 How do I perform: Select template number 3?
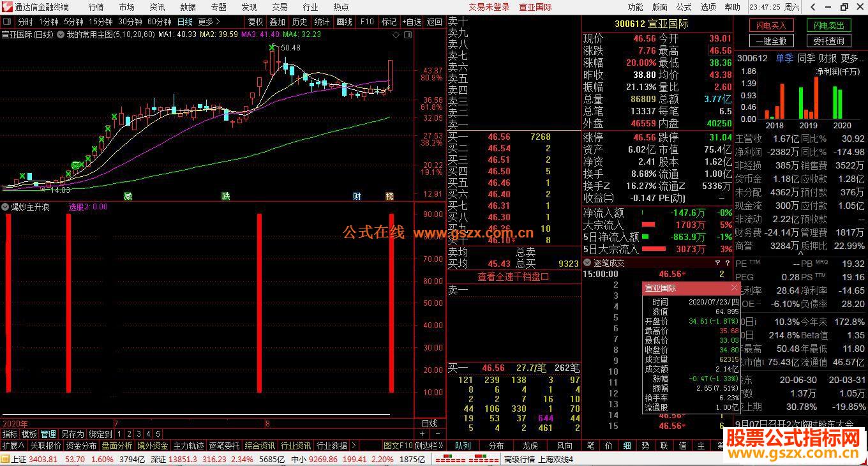(x=138, y=434)
